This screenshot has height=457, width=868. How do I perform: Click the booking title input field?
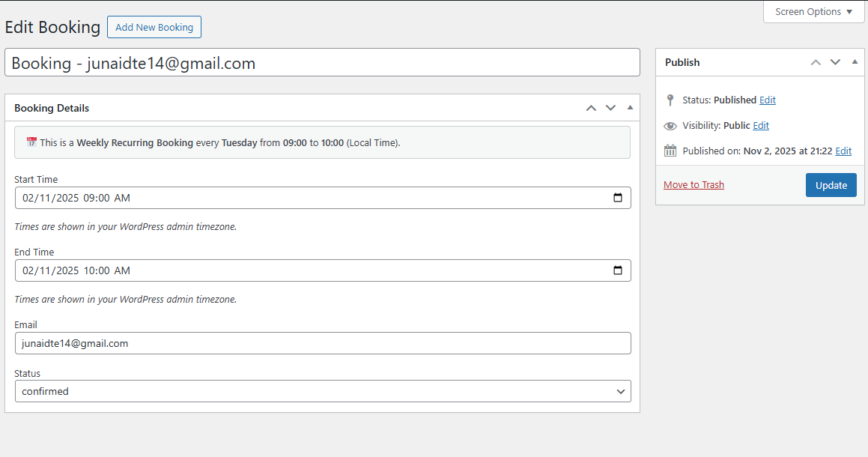(x=323, y=62)
